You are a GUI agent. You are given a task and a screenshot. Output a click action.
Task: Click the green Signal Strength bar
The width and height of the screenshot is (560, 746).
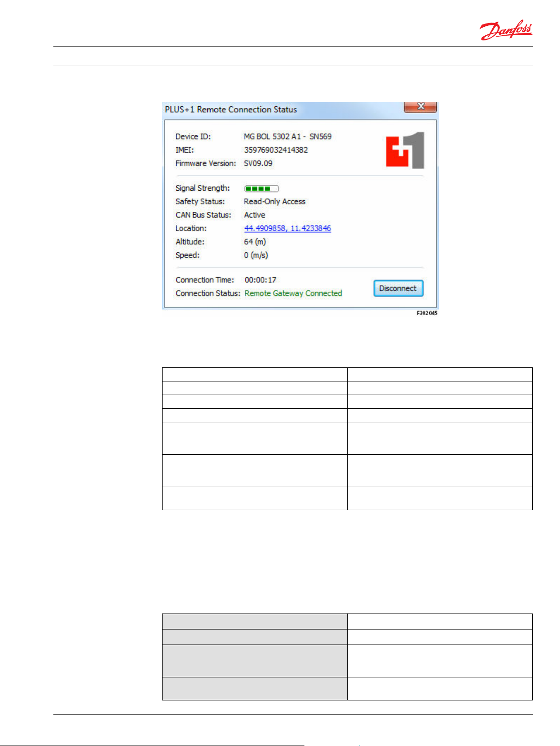click(262, 189)
